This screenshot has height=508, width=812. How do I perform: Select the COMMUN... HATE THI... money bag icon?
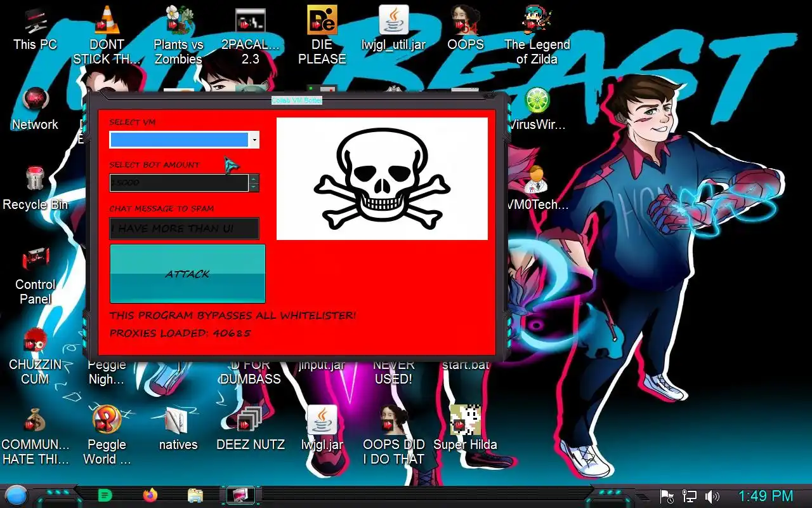(35, 435)
